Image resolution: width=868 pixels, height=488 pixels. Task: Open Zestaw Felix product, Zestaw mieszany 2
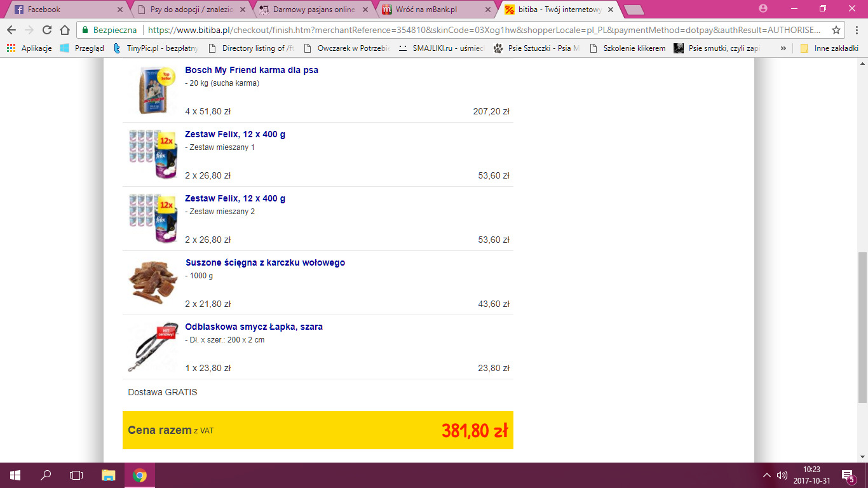pos(235,198)
